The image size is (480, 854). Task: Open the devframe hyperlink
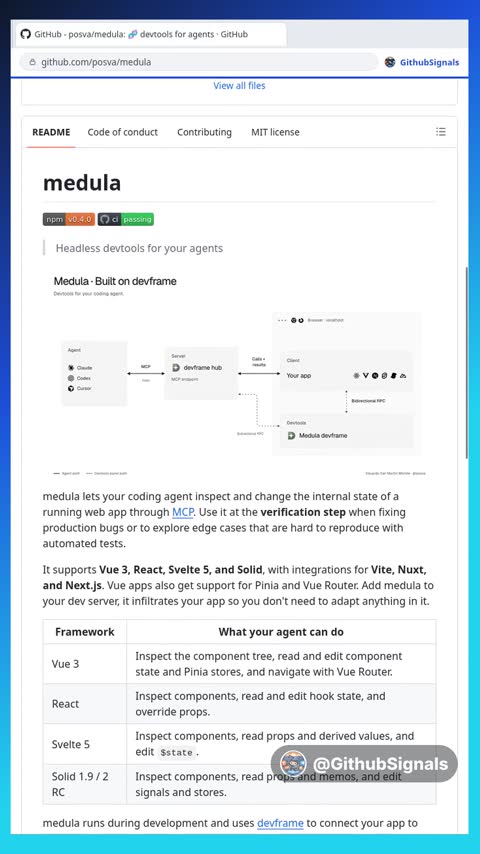(x=280, y=822)
